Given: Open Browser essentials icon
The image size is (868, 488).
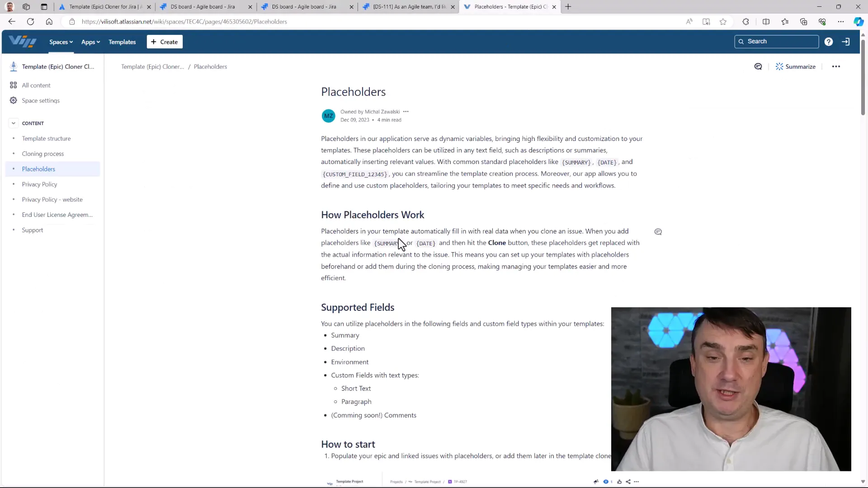Looking at the screenshot, I should 822,21.
